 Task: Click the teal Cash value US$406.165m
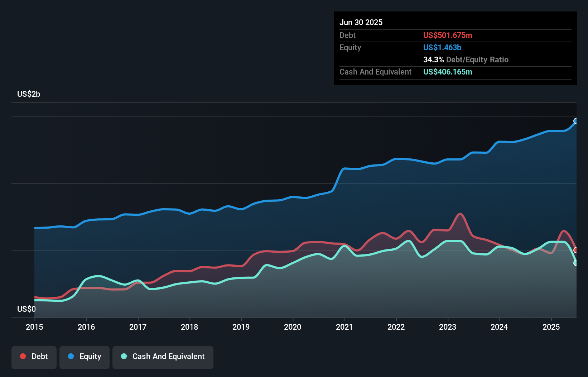click(448, 72)
